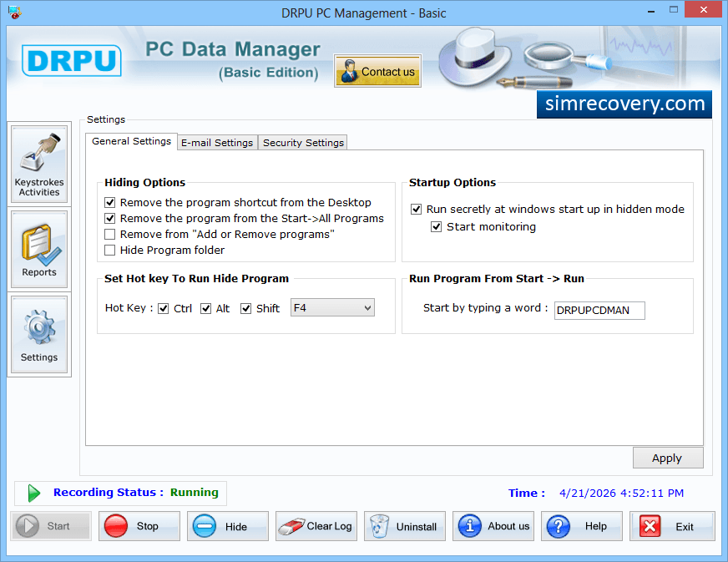This screenshot has height=562, width=728.
Task: Uncheck Remove program from Start->All Programs
Action: (110, 218)
